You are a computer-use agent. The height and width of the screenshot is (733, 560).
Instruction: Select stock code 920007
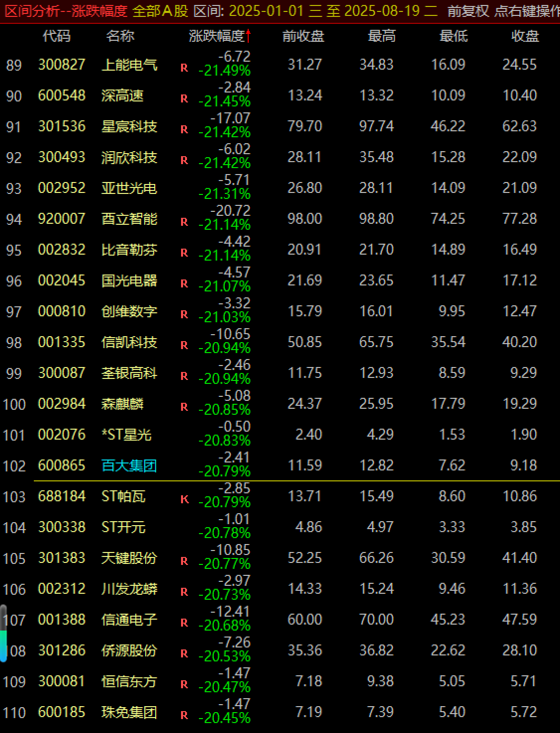click(62, 219)
